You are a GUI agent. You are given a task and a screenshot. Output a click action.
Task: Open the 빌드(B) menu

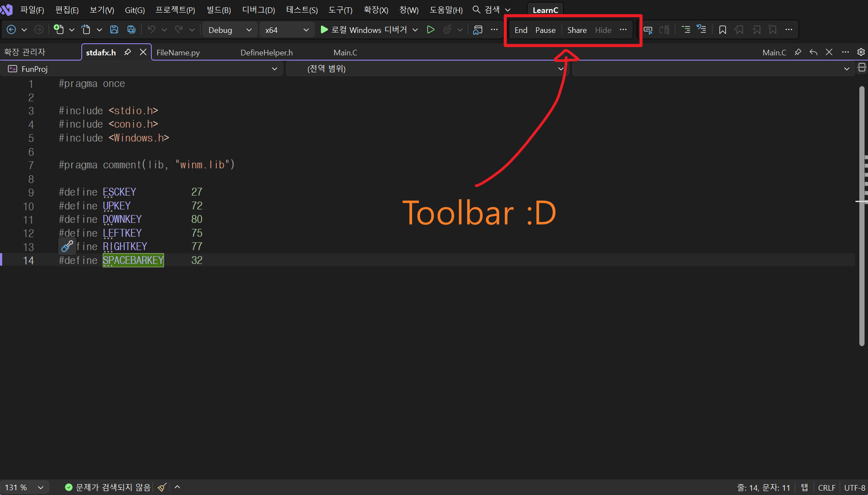pos(219,10)
